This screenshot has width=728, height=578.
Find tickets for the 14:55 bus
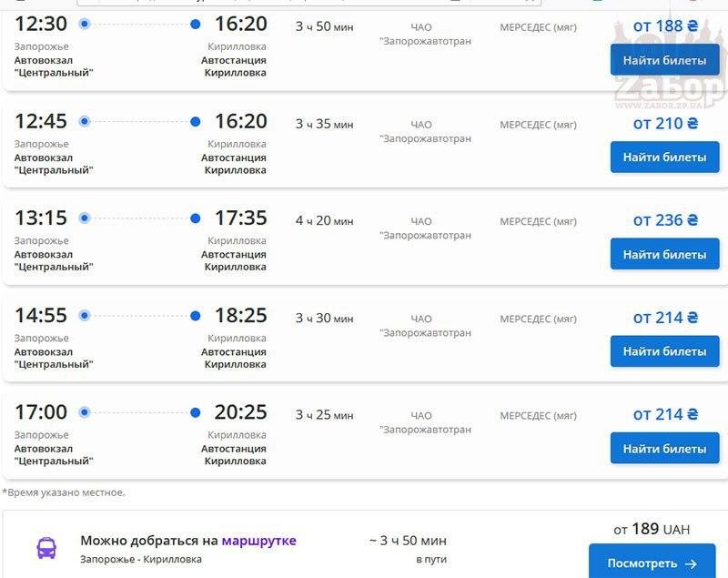[x=664, y=351]
